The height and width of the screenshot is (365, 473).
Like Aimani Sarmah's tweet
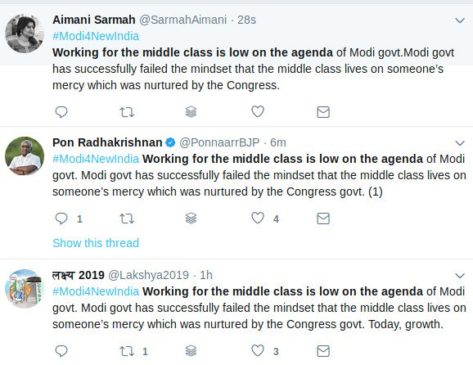(x=258, y=111)
